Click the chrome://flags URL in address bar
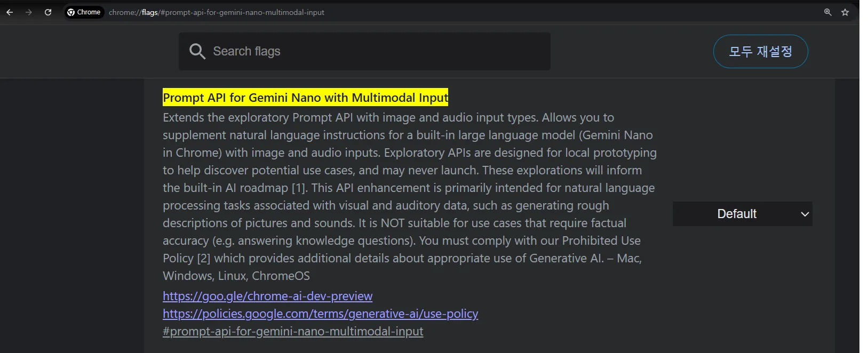The image size is (868, 353). [x=217, y=12]
